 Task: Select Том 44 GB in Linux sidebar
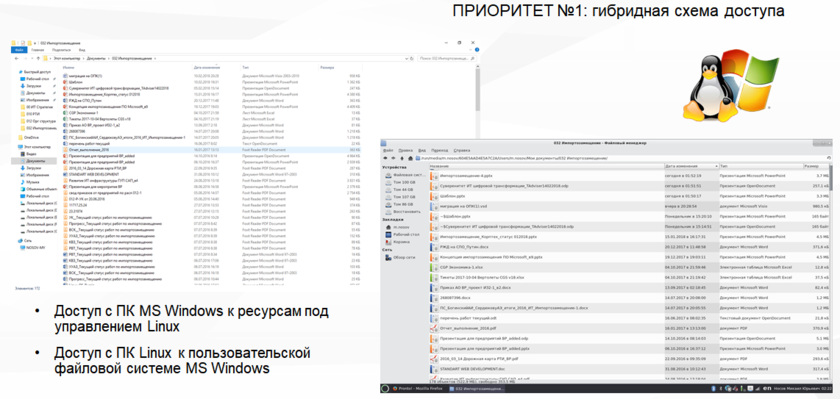399,190
